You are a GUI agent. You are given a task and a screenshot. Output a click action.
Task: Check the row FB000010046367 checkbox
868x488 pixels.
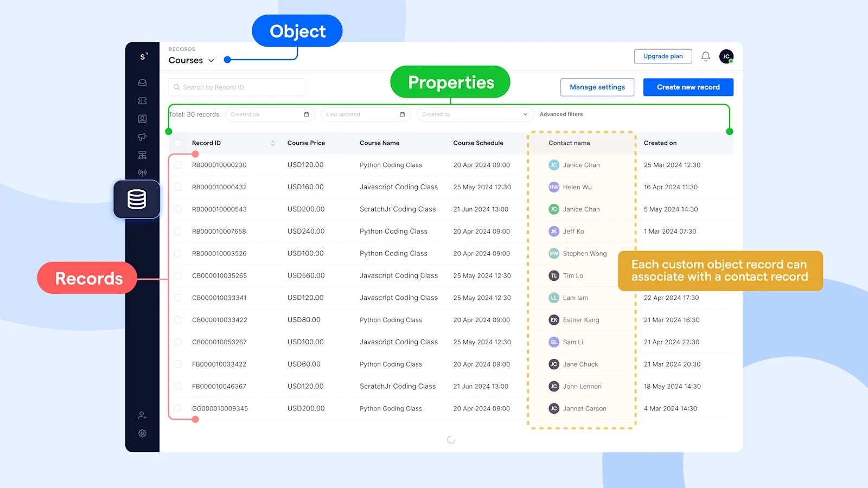178,387
